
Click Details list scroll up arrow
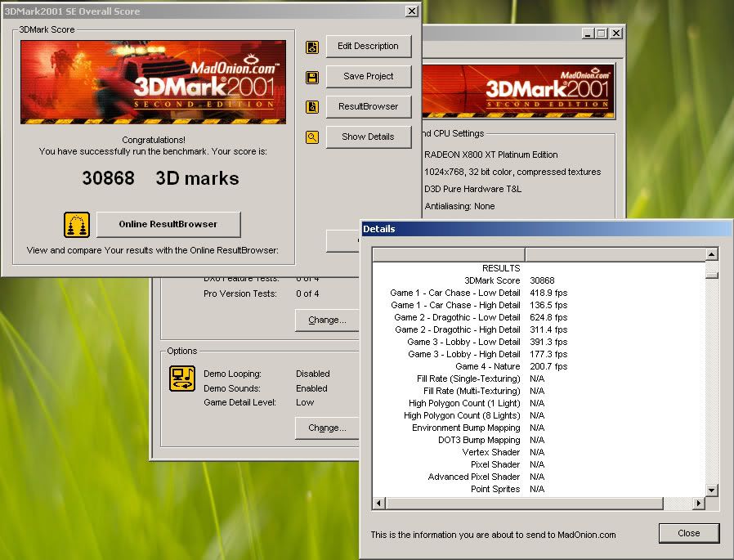click(x=712, y=254)
